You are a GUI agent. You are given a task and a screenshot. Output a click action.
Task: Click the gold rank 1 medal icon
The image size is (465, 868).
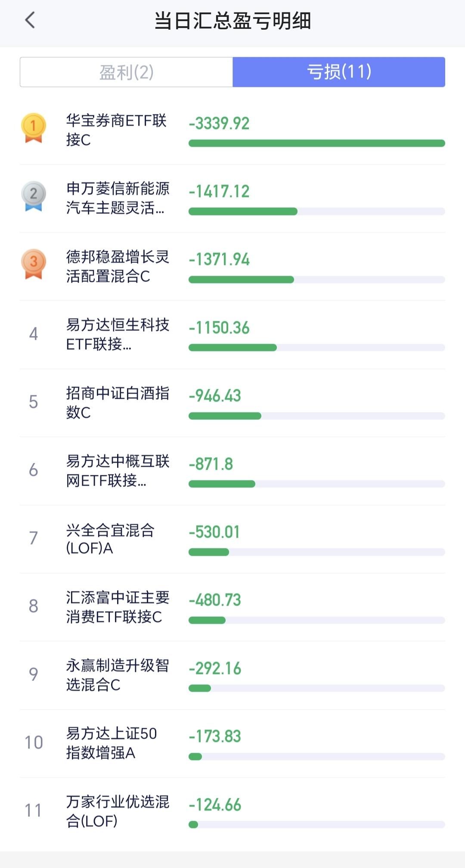click(x=34, y=128)
